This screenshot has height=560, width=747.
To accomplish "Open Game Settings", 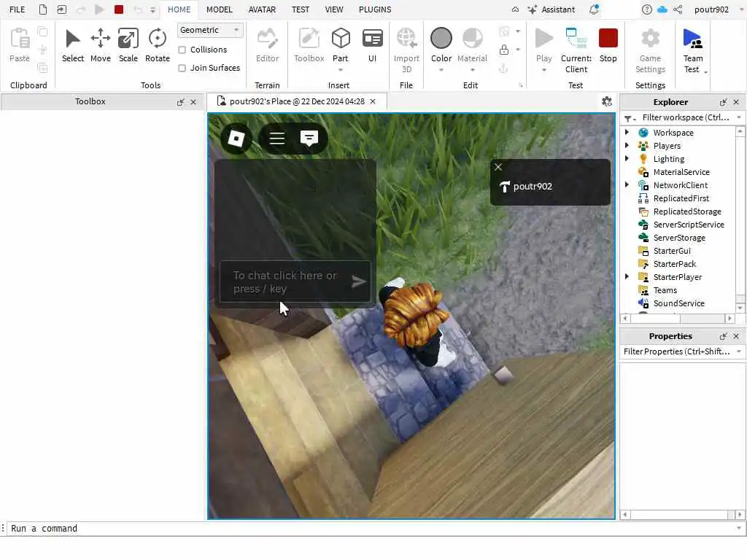I will click(x=650, y=50).
